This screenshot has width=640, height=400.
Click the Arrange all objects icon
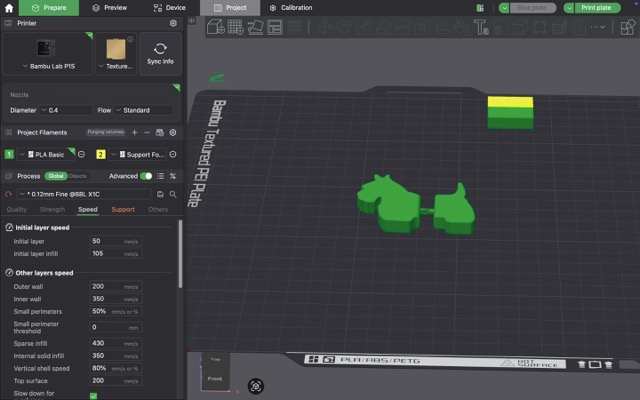coord(275,27)
